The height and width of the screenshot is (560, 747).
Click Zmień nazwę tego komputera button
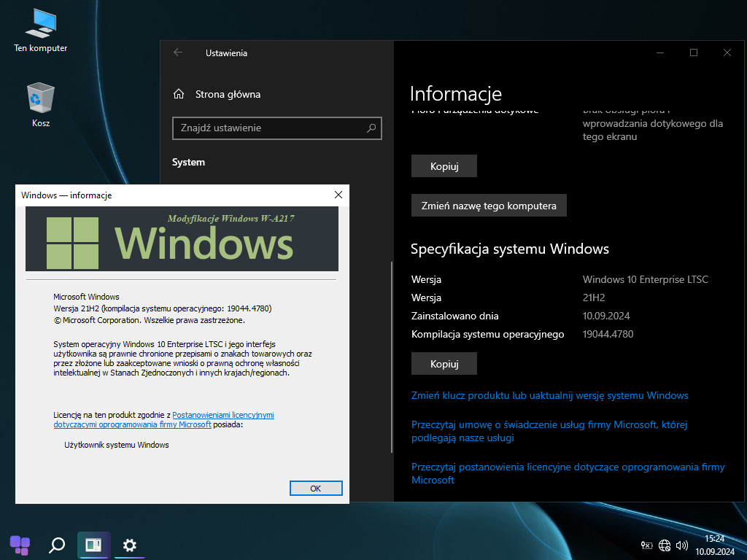pos(489,206)
